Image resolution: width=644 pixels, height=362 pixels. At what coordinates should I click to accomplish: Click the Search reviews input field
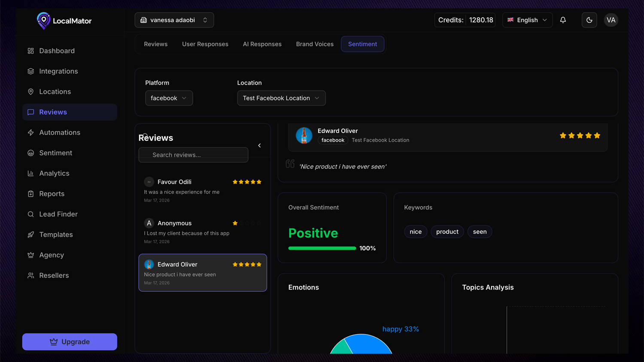click(193, 155)
